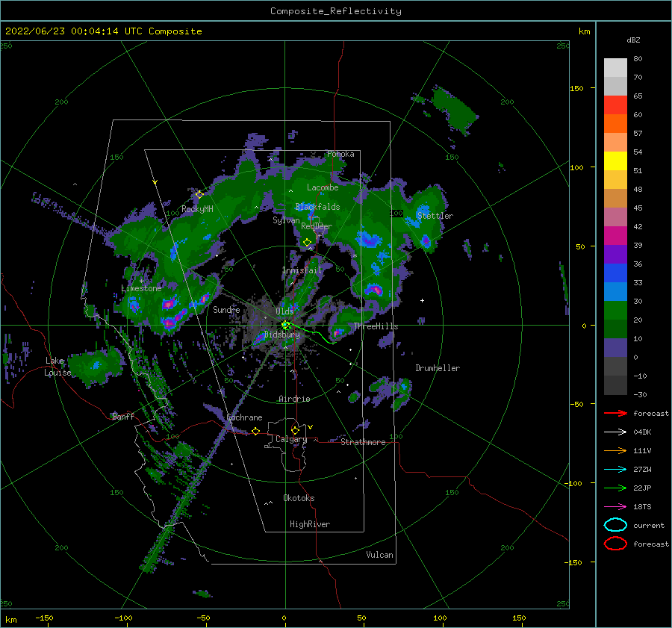Click the Lake Louise label
This screenshot has height=628, width=672.
pyautogui.click(x=57, y=367)
